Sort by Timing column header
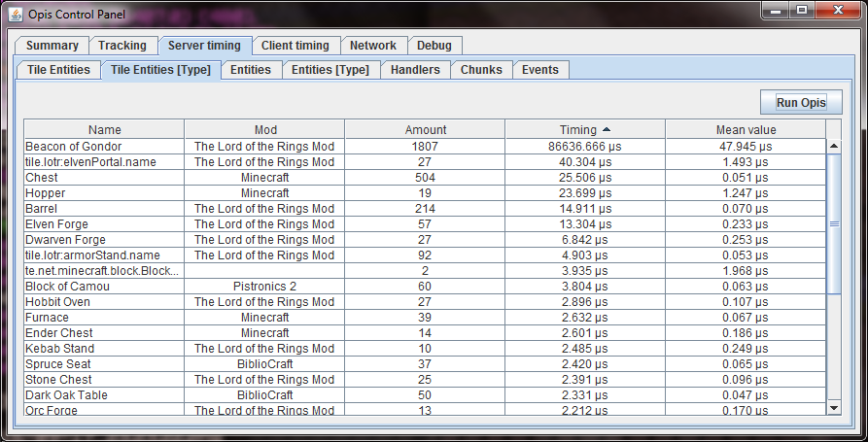Screen dimensions: 868x442 (584, 129)
